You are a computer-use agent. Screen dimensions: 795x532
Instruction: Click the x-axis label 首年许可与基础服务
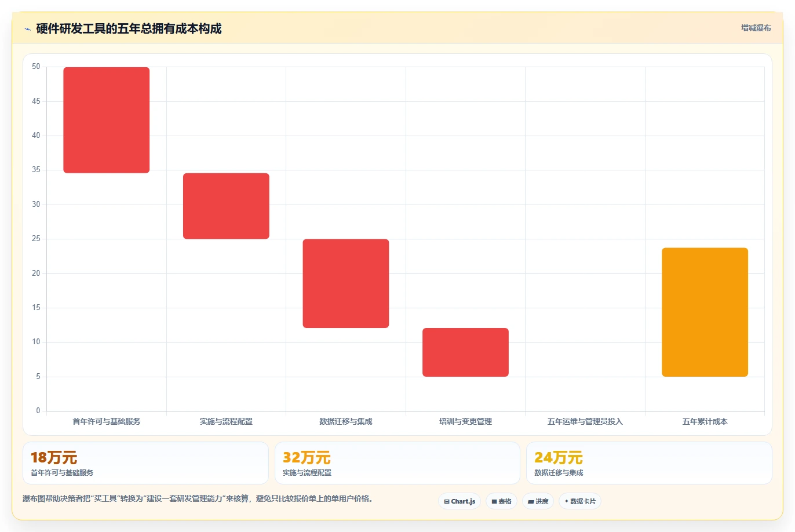point(107,421)
